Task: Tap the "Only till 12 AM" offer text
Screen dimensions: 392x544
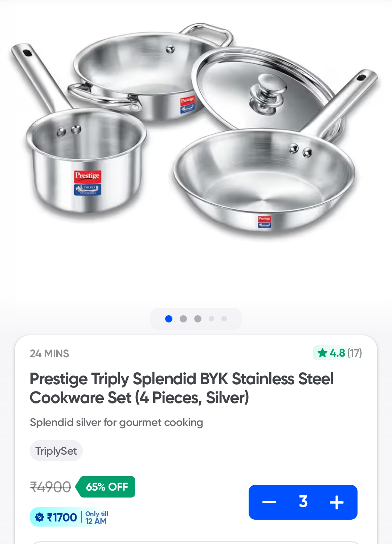Action: pos(97,517)
